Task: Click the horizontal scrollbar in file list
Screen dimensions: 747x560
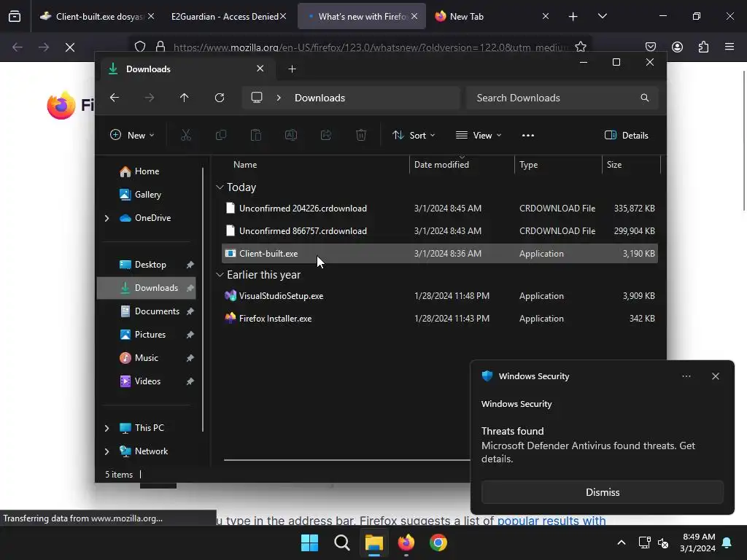Action: pyautogui.click(x=347, y=460)
